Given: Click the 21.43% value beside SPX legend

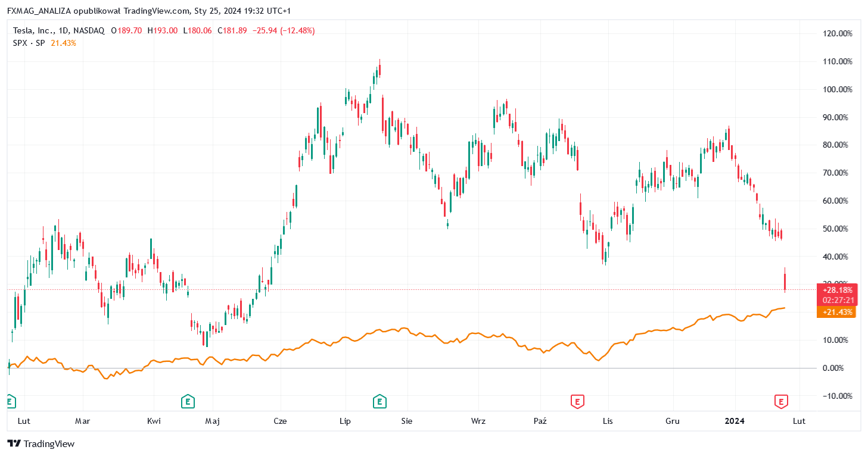Looking at the screenshot, I should pyautogui.click(x=63, y=43).
